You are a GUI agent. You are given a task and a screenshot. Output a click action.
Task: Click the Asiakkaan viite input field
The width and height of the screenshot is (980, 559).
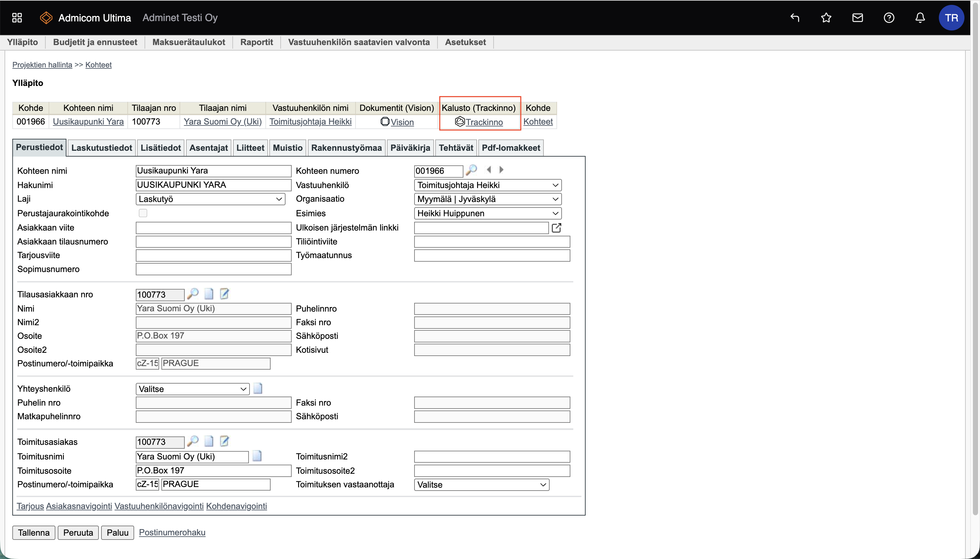[213, 228]
